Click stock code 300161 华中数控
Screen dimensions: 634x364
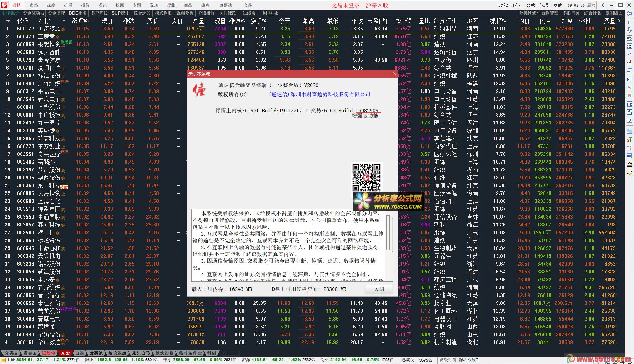click(x=26, y=342)
